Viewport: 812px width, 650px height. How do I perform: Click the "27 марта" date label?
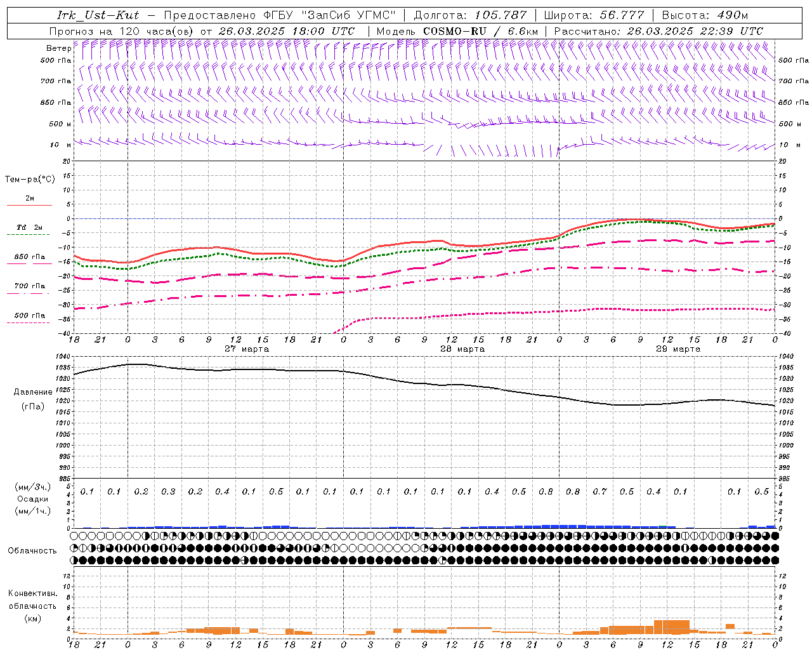pos(247,349)
